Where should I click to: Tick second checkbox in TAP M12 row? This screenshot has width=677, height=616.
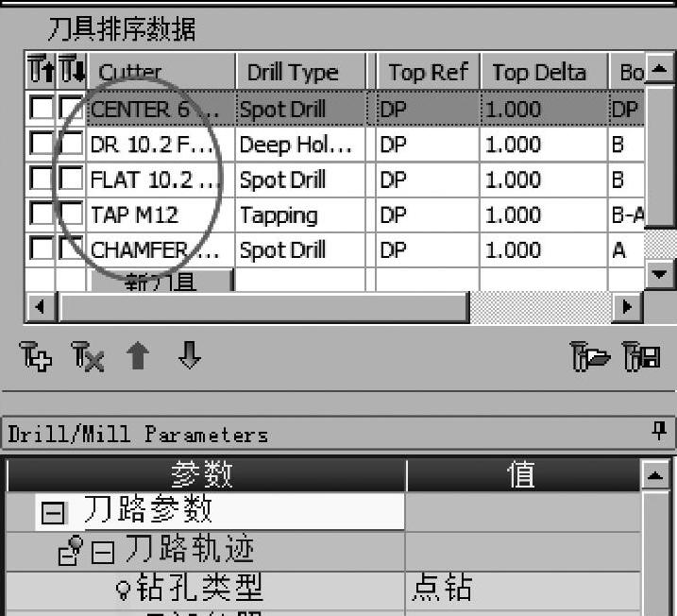(71, 214)
